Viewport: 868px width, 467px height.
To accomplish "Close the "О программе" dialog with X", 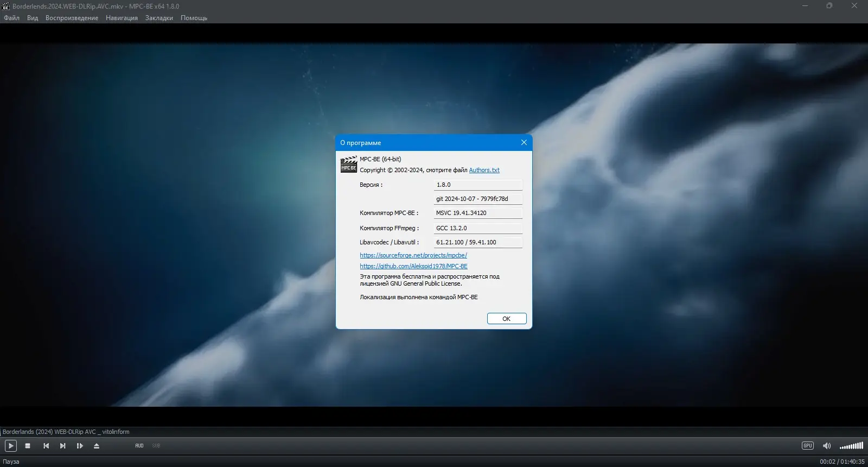I will pyautogui.click(x=524, y=142).
